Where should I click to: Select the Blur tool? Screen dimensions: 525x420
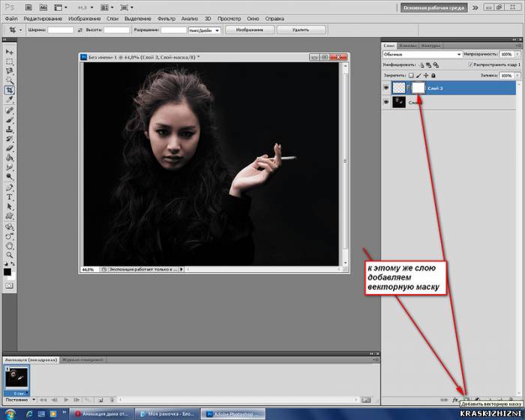pyautogui.click(x=9, y=166)
